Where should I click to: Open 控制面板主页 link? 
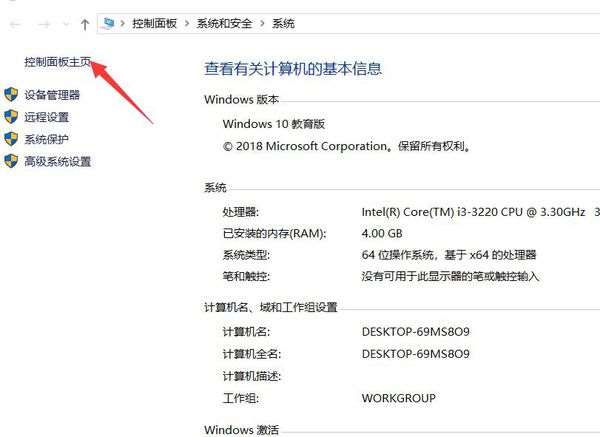tap(58, 62)
